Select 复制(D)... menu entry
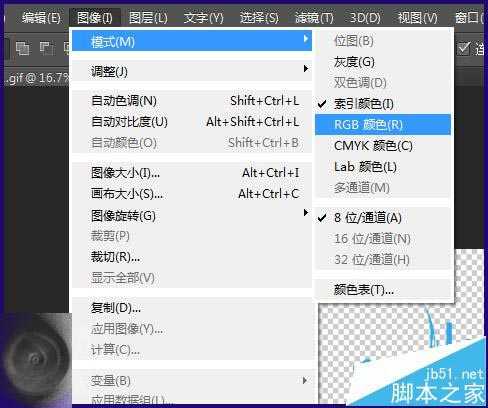Image resolution: width=488 pixels, height=408 pixels. click(x=192, y=307)
